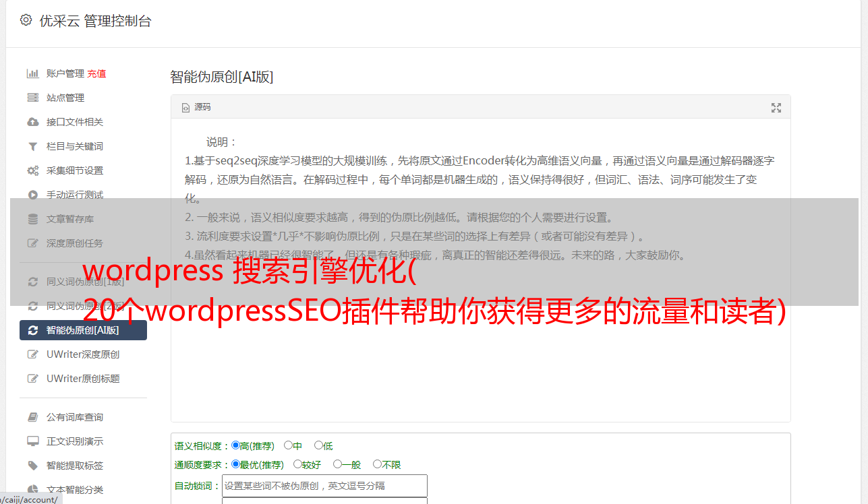Image resolution: width=868 pixels, height=504 pixels.
Task: Click the 源码 source code icon
Action: click(186, 108)
